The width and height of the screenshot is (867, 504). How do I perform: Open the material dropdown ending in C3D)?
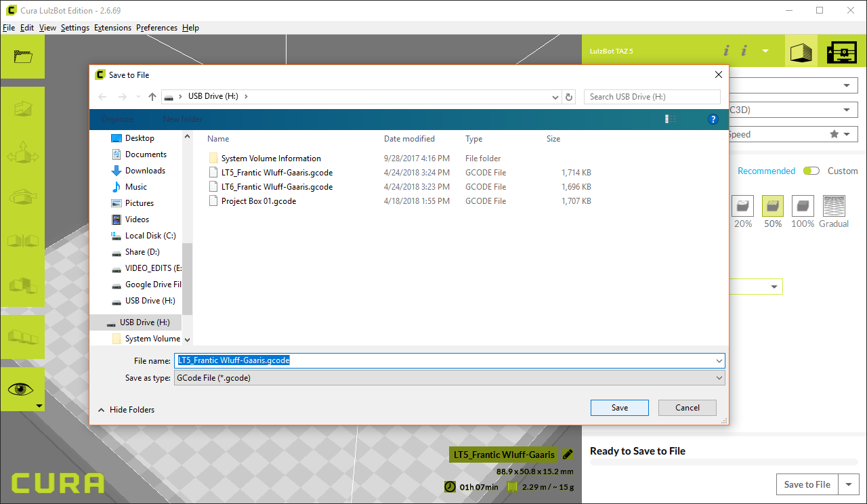(793, 110)
